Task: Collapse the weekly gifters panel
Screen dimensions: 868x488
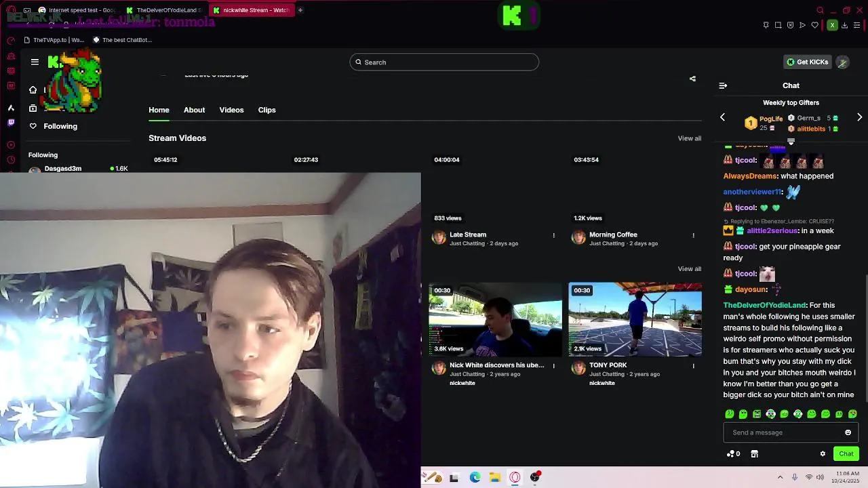Action: (x=791, y=142)
